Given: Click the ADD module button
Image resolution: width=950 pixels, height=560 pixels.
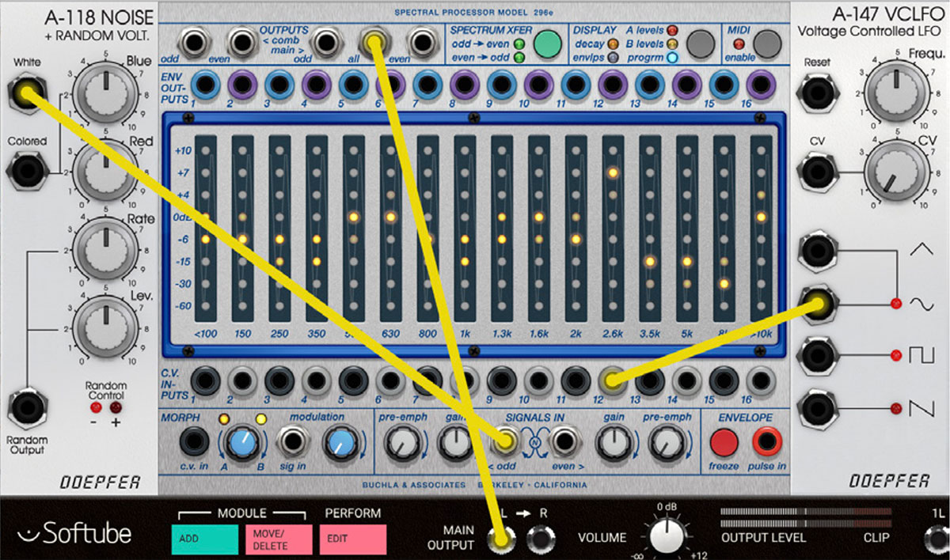Looking at the screenshot, I should [x=204, y=538].
